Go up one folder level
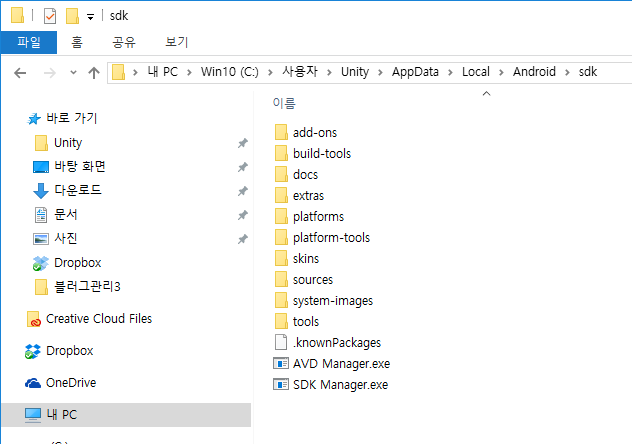The width and height of the screenshot is (632, 444). coord(94,73)
